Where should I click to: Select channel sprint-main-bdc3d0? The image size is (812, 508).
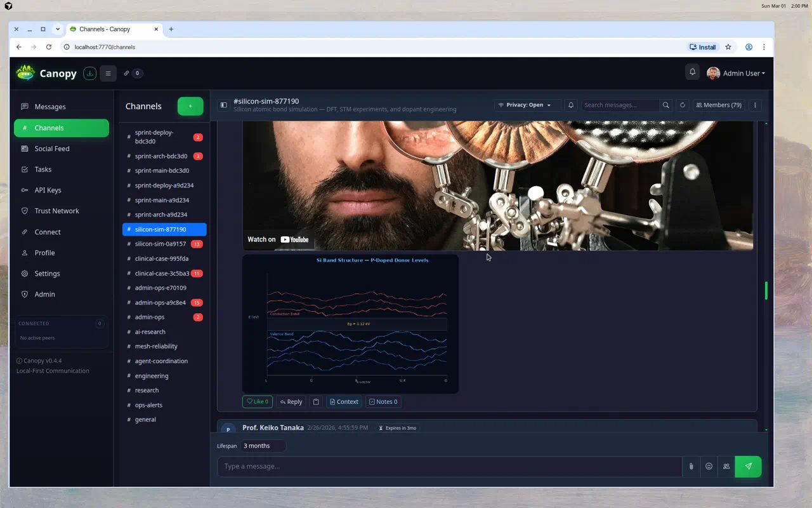tap(164, 171)
